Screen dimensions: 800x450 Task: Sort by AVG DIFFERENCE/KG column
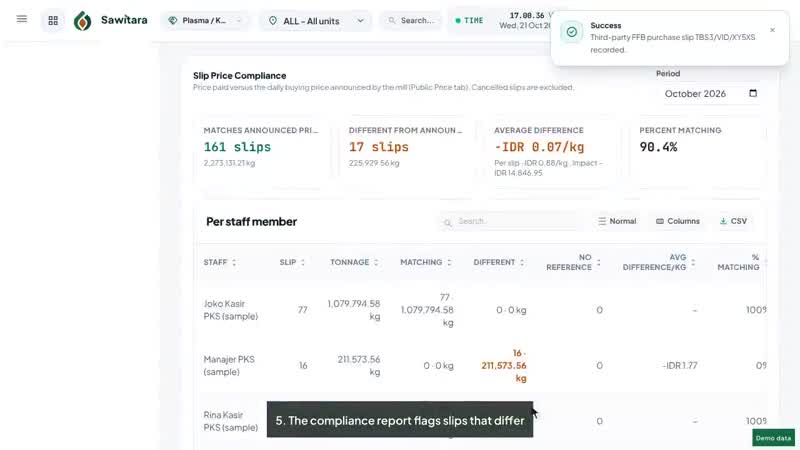[x=658, y=262]
